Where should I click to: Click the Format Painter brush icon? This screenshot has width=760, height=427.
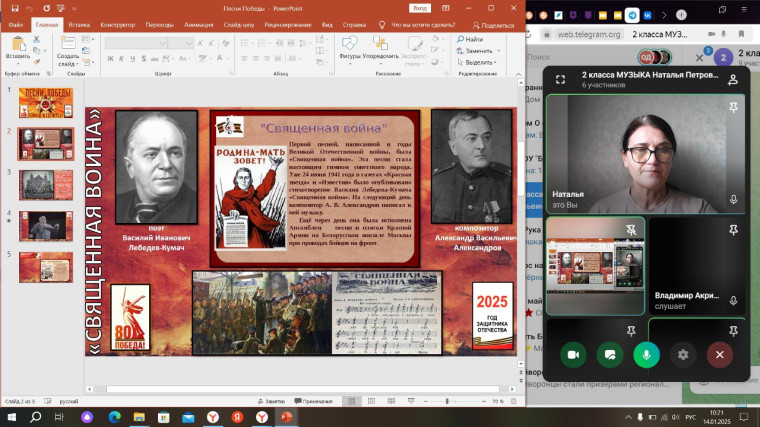[x=36, y=62]
